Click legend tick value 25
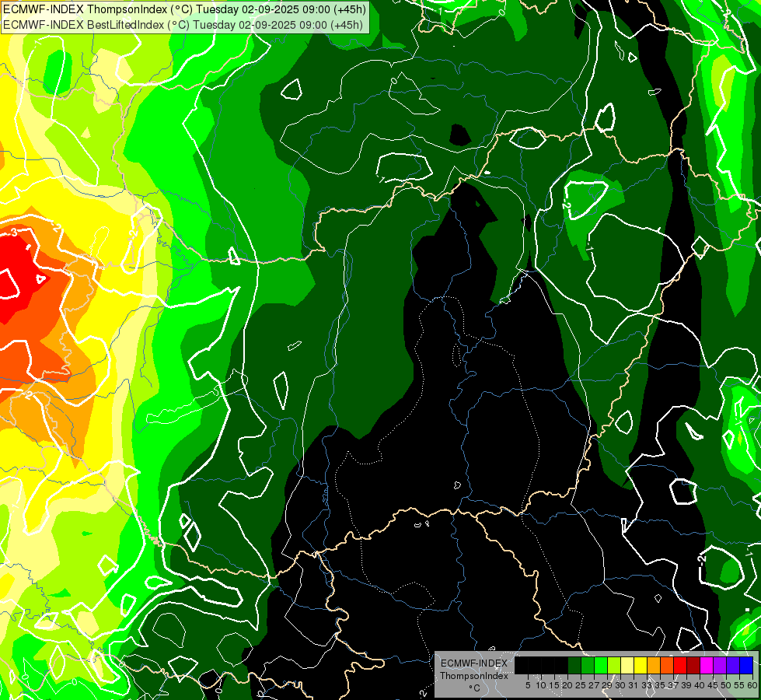 point(581,685)
